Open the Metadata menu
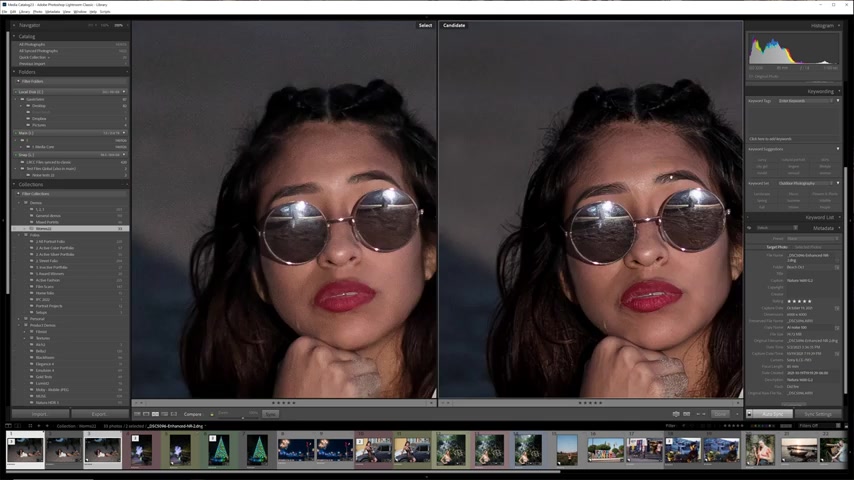 click(x=52, y=12)
